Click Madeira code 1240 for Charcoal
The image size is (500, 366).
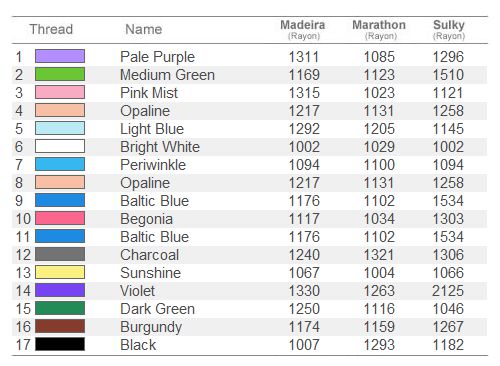tap(304, 255)
